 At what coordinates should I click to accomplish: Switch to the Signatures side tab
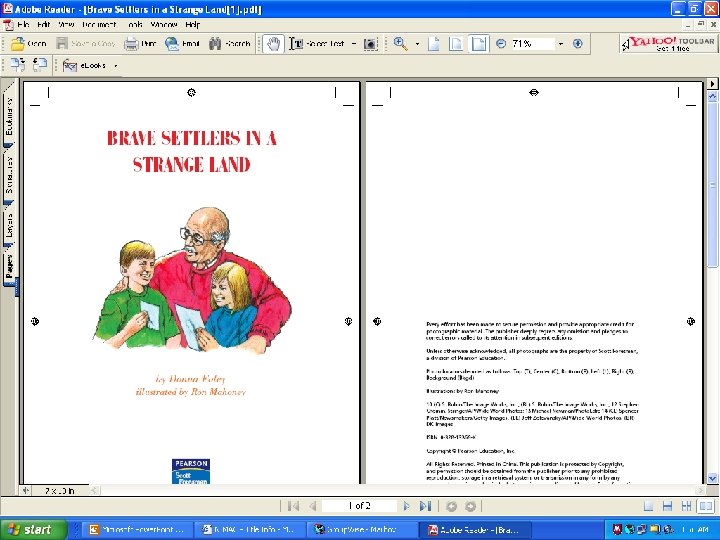[x=9, y=174]
